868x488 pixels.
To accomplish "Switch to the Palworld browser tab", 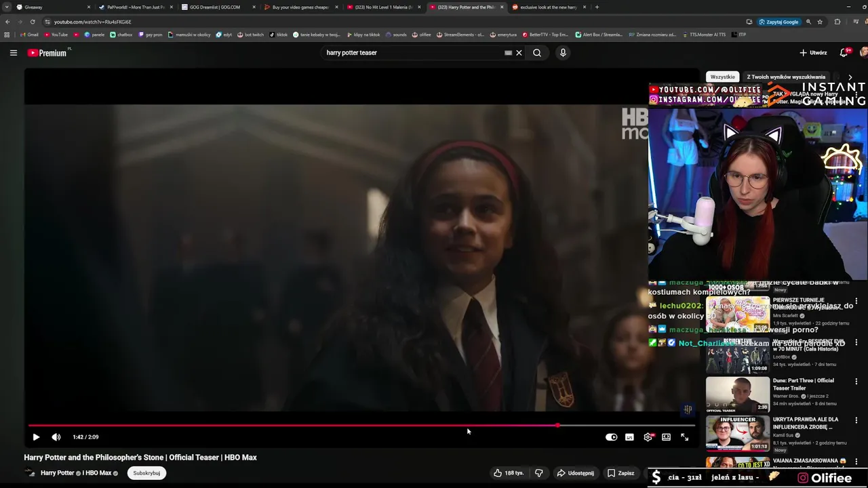I will tap(136, 7).
